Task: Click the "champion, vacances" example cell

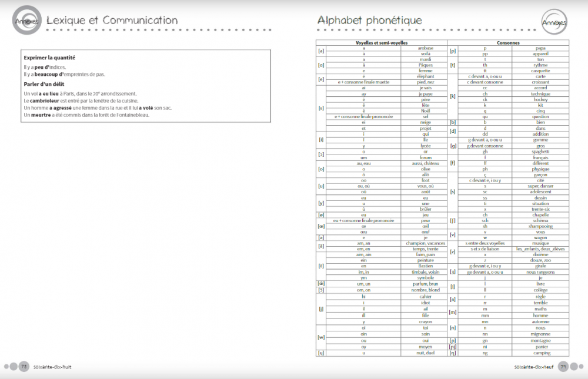Action: pos(425,243)
